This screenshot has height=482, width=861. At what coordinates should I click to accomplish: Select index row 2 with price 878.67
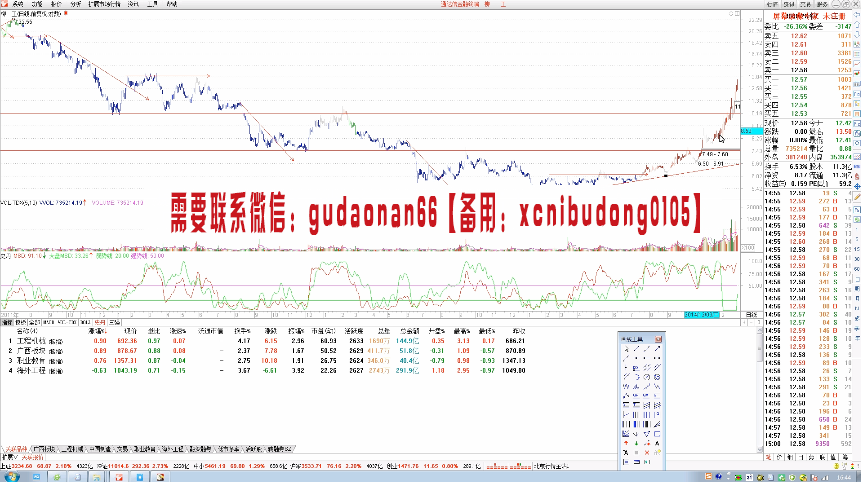click(267, 351)
